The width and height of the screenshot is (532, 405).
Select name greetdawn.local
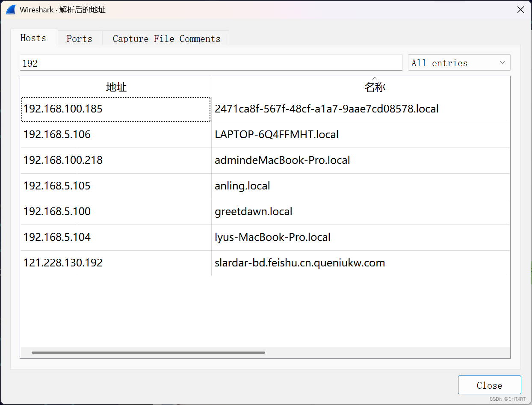click(361, 212)
